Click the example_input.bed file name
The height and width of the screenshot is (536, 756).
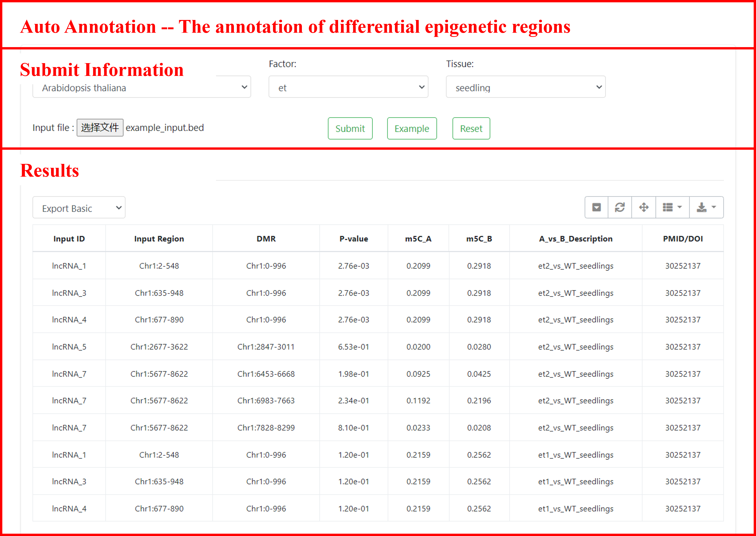(x=165, y=128)
